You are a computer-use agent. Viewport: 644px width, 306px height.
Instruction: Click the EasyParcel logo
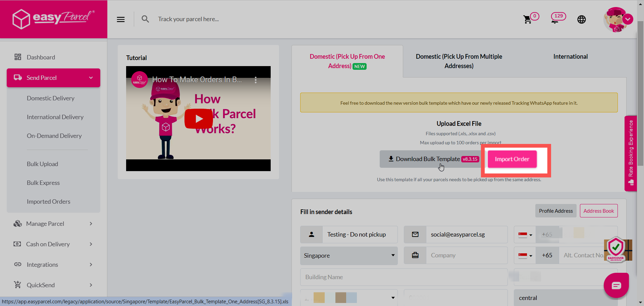point(53,19)
